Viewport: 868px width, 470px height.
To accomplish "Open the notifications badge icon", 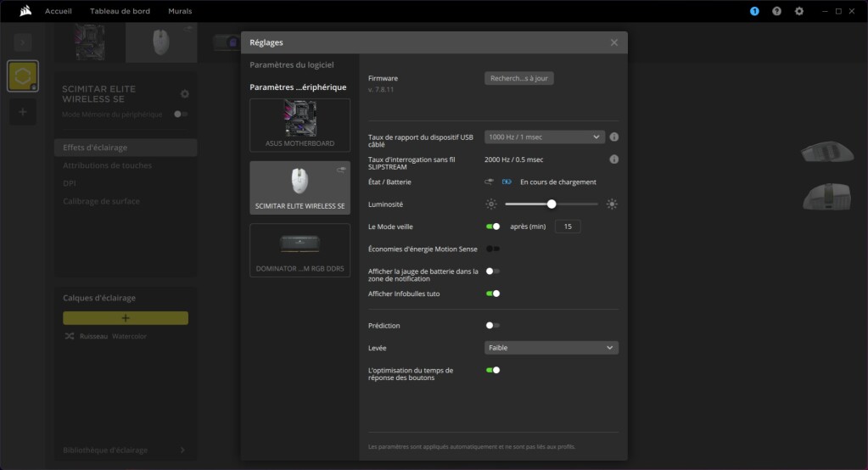I will (x=754, y=11).
